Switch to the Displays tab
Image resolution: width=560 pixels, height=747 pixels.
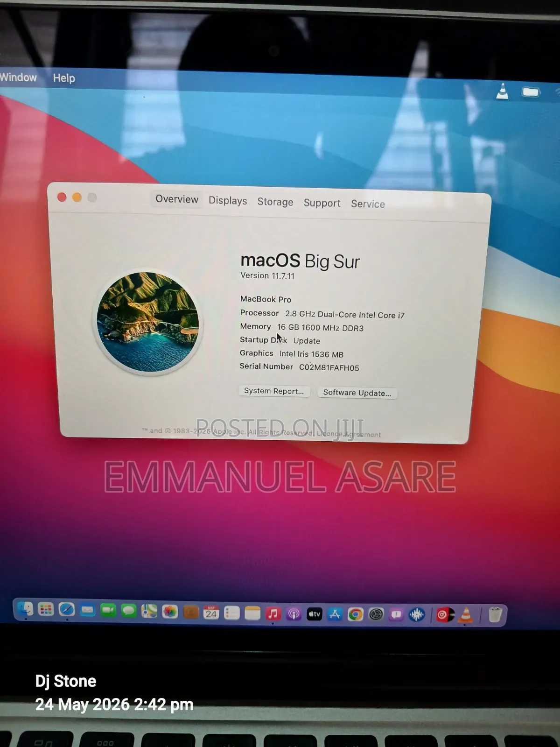point(228,201)
